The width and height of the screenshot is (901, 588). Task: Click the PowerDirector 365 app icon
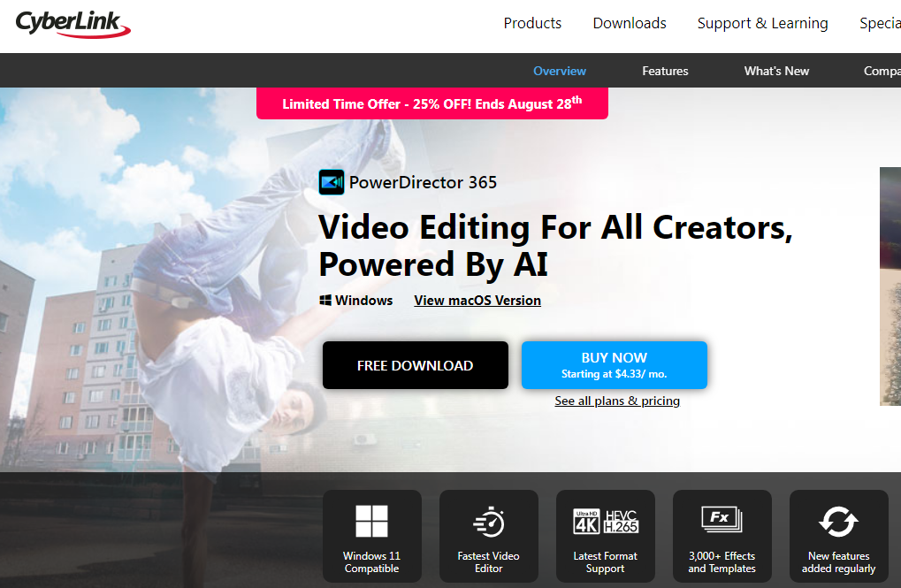[331, 182]
